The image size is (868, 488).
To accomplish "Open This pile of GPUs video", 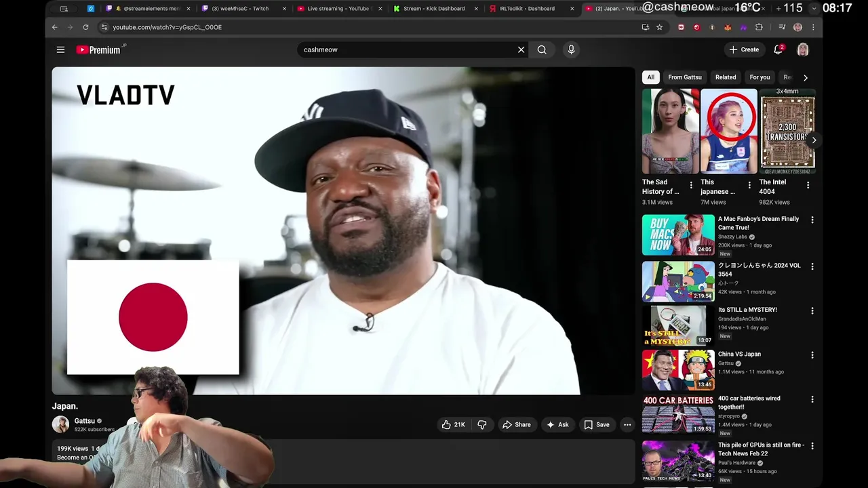I will click(761, 449).
